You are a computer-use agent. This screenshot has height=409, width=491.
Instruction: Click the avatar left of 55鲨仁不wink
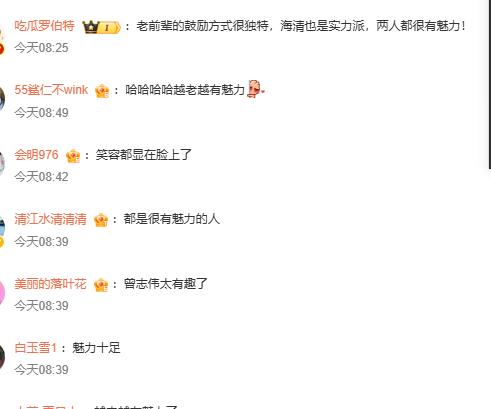coord(2,98)
